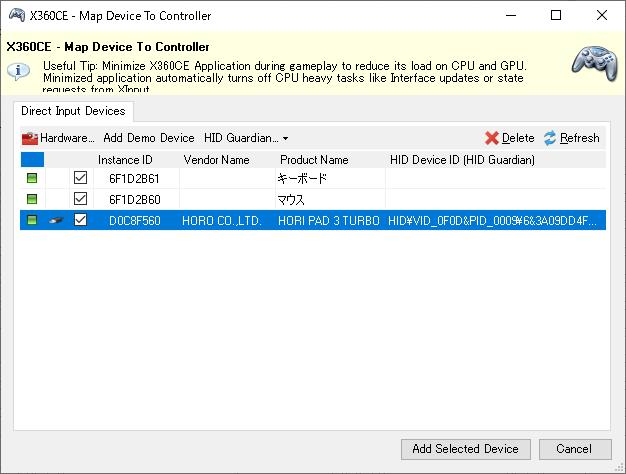Viewport: 626px width, 474px height.
Task: Click the red Delete X icon
Action: click(491, 138)
